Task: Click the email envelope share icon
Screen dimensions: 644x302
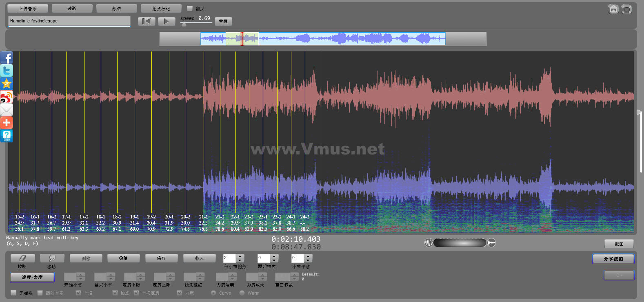Action: pyautogui.click(x=7, y=110)
